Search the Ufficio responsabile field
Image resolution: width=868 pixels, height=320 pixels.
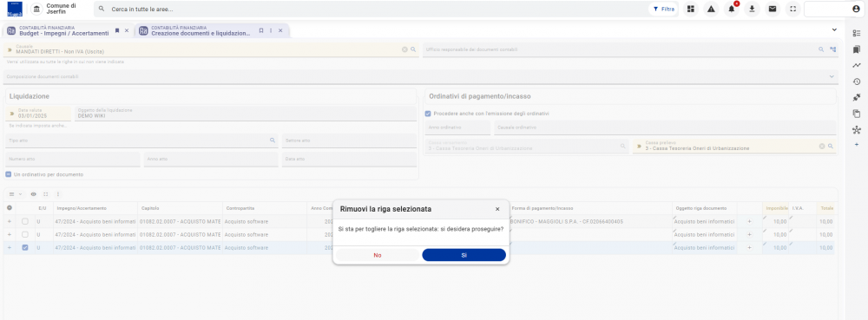click(821, 49)
